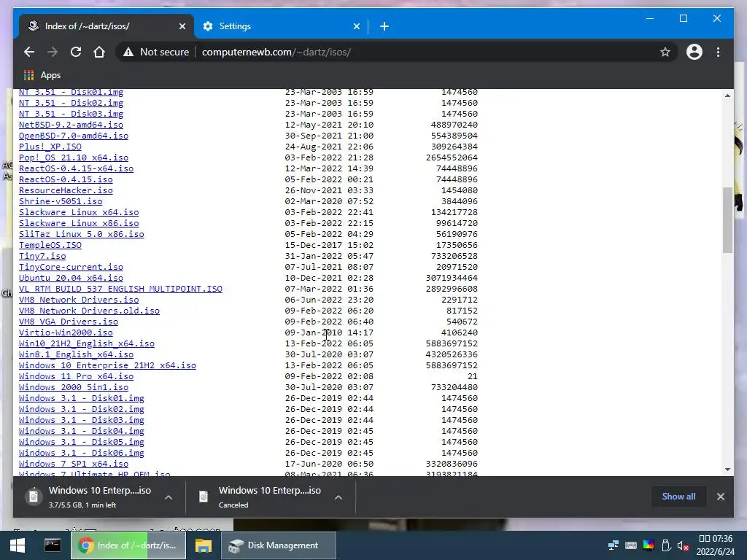Click the scrollbar up arrow
This screenshot has width=747, height=560.
pyautogui.click(x=727, y=96)
